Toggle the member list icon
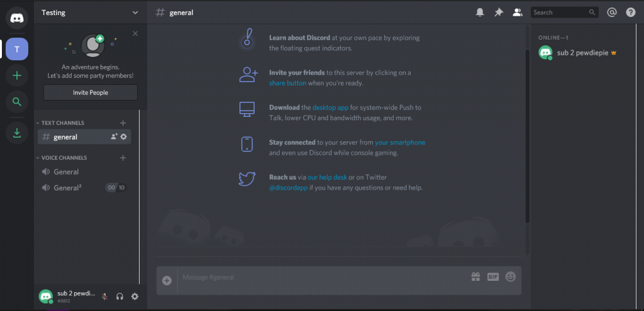This screenshot has height=311, width=644. point(518,12)
